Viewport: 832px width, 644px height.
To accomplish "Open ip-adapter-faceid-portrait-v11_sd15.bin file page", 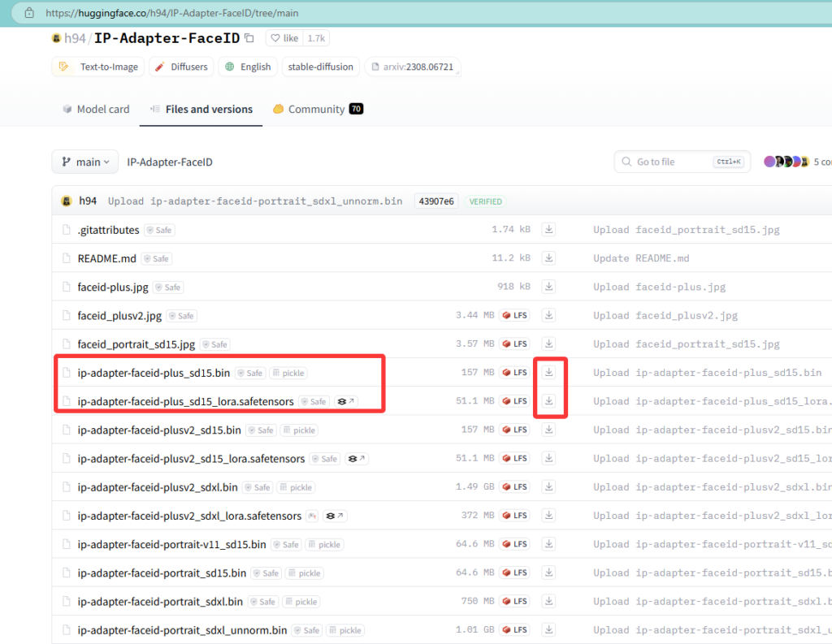I will tap(172, 545).
